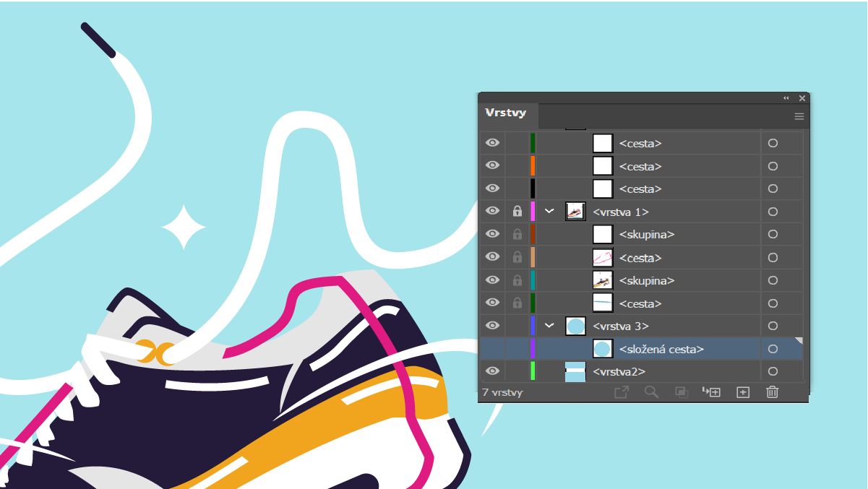Click target circle of tan-bar <cesta> row

click(x=773, y=257)
